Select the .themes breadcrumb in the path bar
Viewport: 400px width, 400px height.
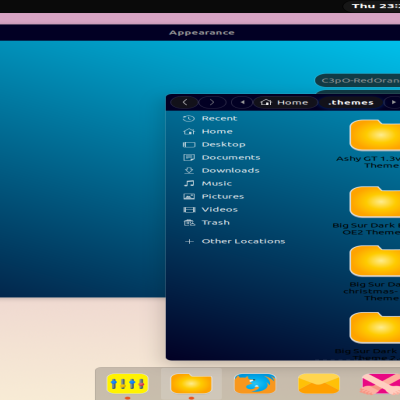coord(351,102)
